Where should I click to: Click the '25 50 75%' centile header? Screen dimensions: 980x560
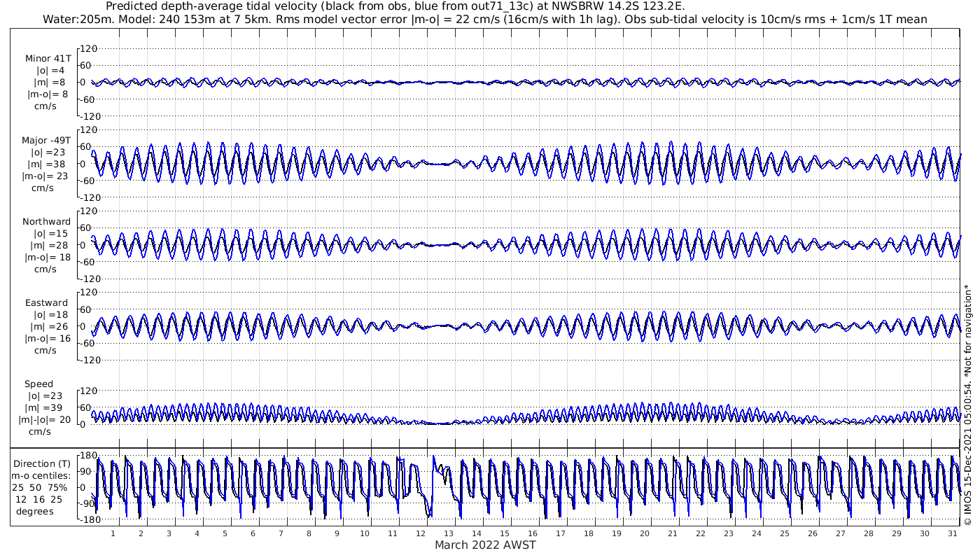(x=40, y=487)
